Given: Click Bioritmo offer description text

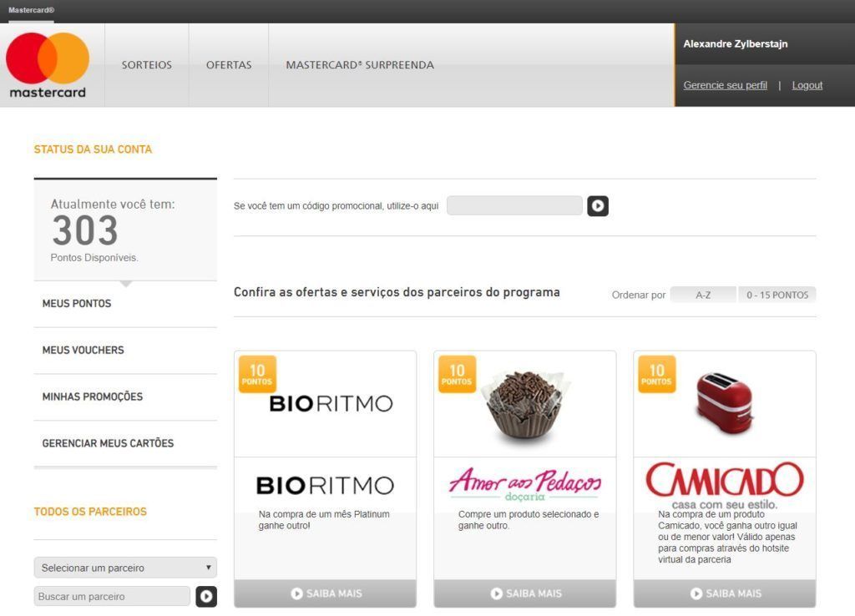Looking at the screenshot, I should 324,519.
